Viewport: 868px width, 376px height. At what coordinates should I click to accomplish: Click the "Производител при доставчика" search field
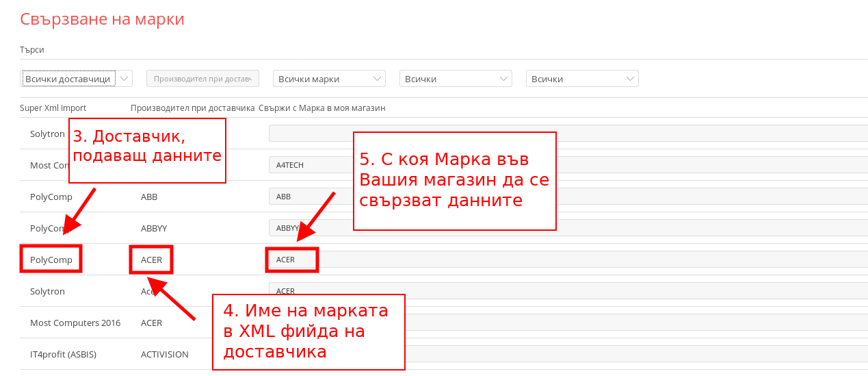point(202,79)
